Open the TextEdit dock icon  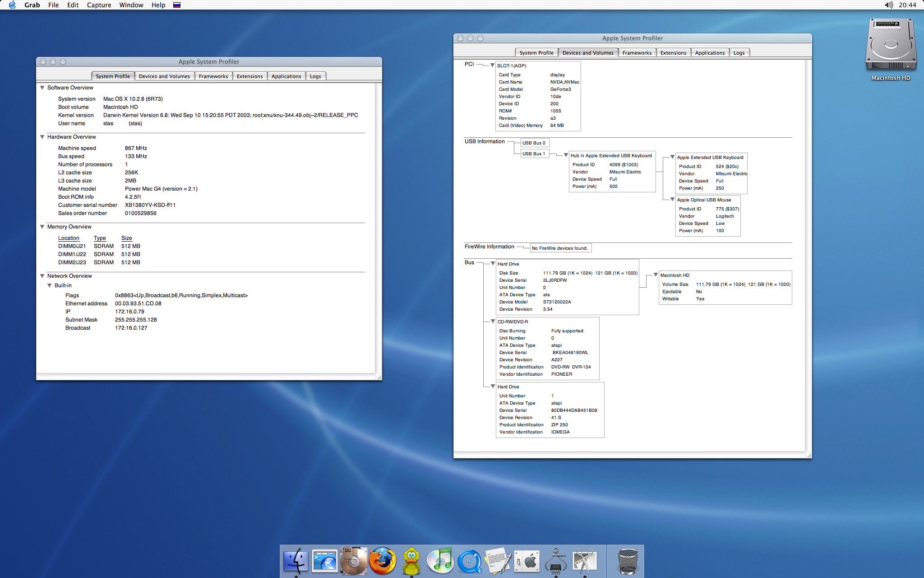[x=498, y=561]
